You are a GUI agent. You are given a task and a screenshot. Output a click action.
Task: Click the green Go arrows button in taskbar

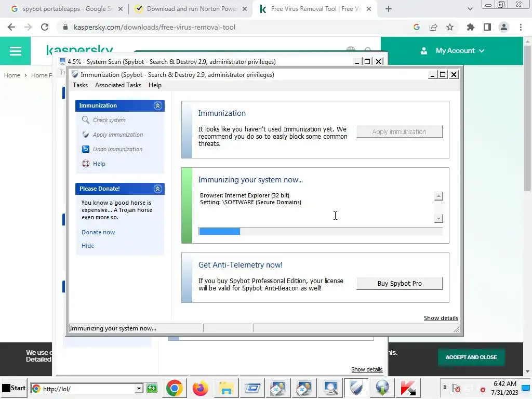(152, 388)
